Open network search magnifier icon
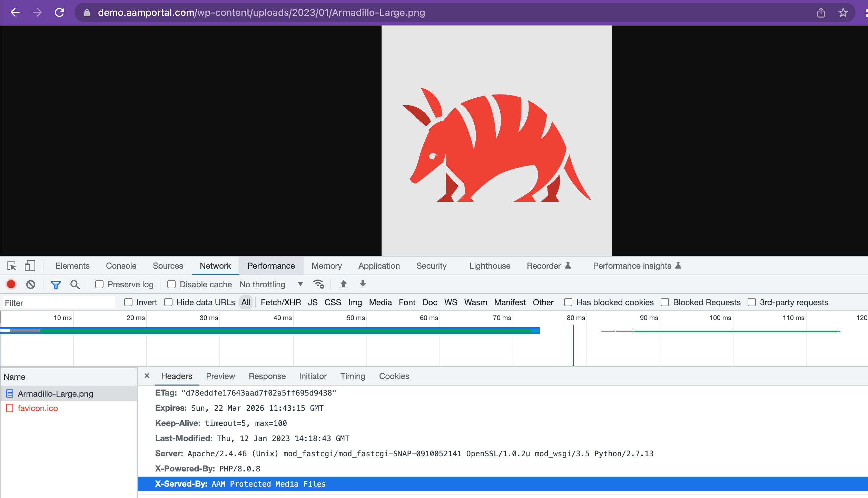This screenshot has width=868, height=498. tap(75, 285)
